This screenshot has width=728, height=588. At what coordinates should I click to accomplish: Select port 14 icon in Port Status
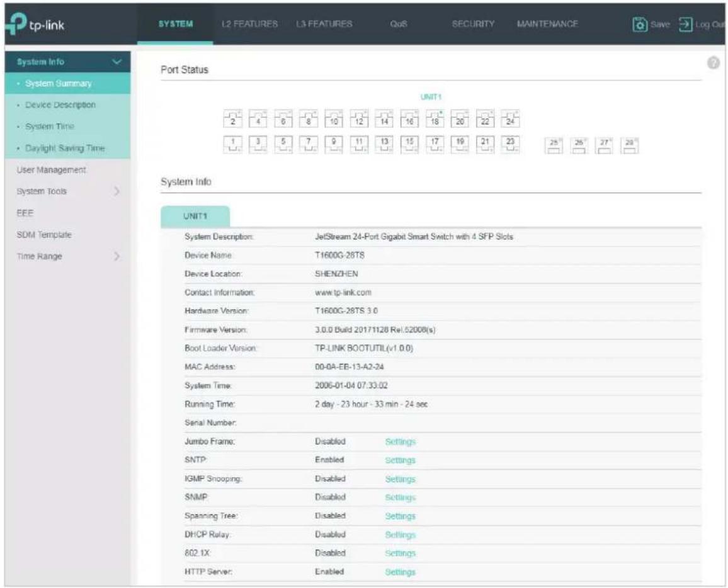click(x=384, y=119)
